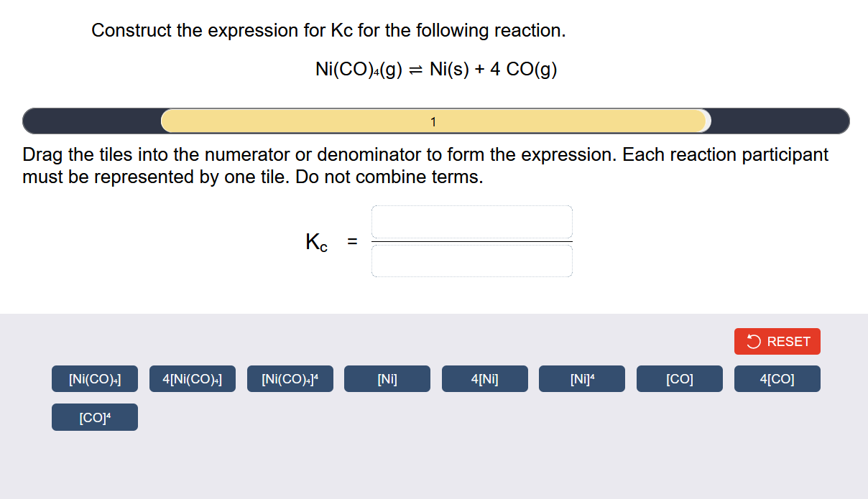The image size is (868, 499).
Task: Select the [Ni] tile
Action: (387, 378)
